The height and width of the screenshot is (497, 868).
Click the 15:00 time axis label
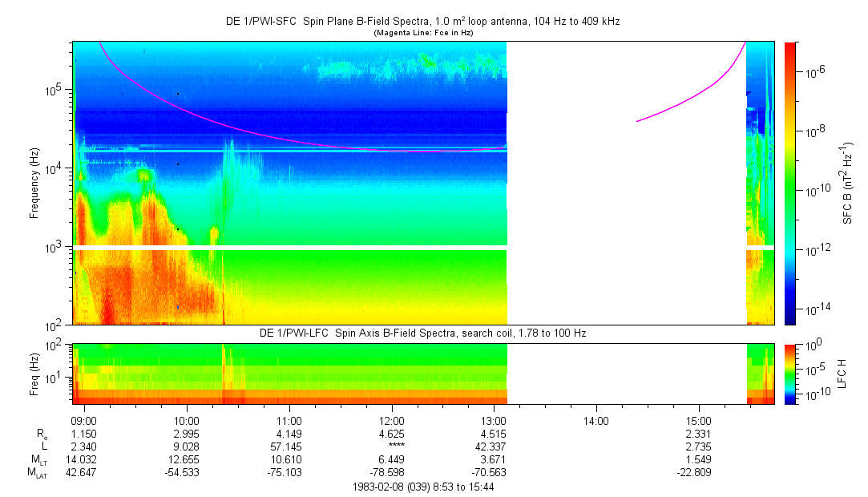[x=699, y=420]
